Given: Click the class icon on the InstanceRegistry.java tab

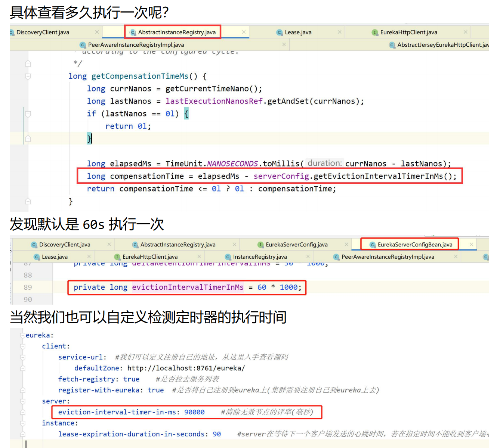Looking at the screenshot, I should pyautogui.click(x=228, y=257).
